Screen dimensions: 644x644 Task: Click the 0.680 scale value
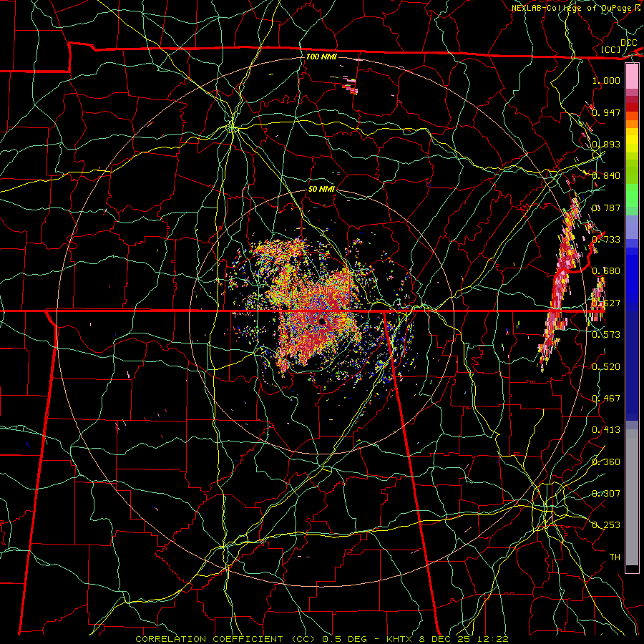pos(606,271)
